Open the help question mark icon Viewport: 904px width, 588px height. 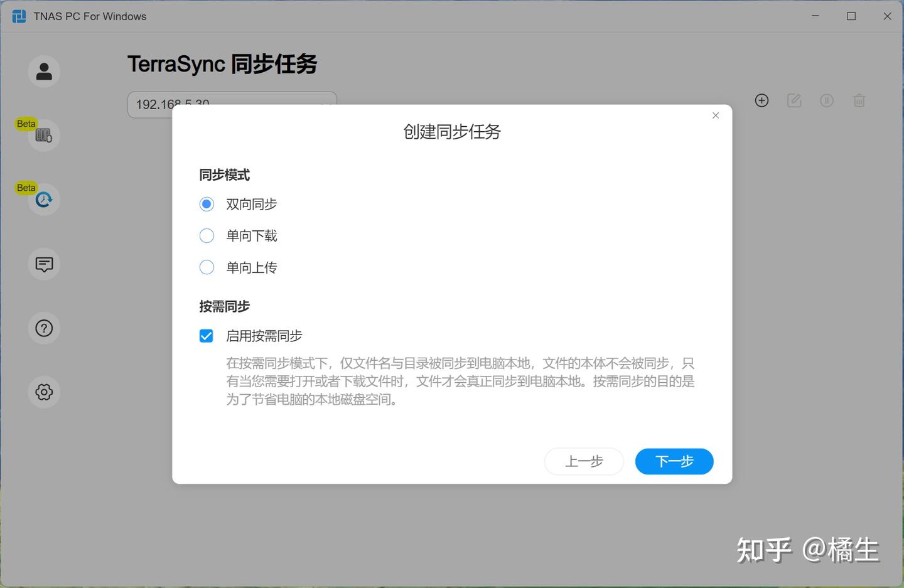pyautogui.click(x=43, y=328)
